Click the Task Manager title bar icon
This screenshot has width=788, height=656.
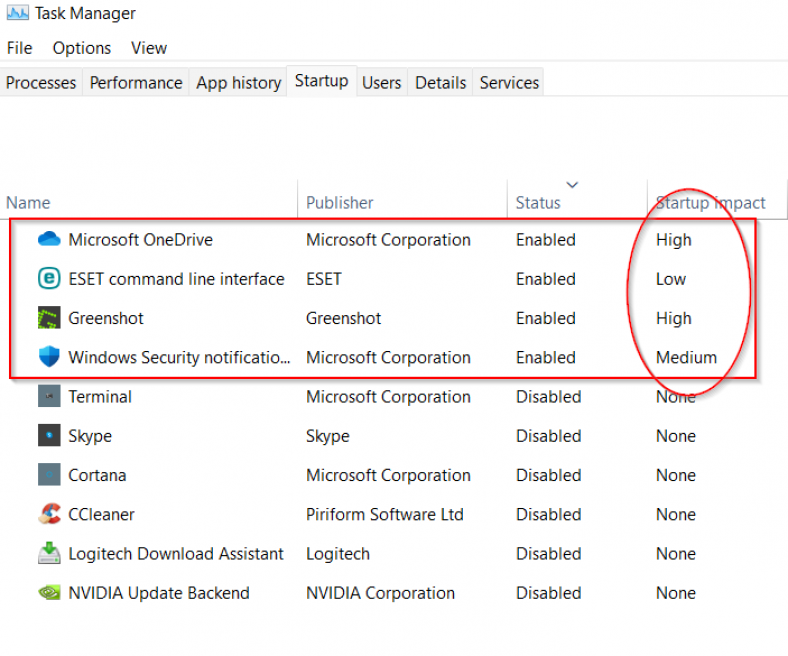[x=18, y=13]
